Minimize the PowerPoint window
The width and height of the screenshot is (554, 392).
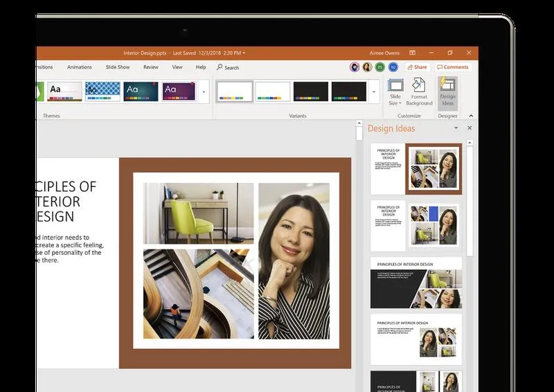point(431,53)
